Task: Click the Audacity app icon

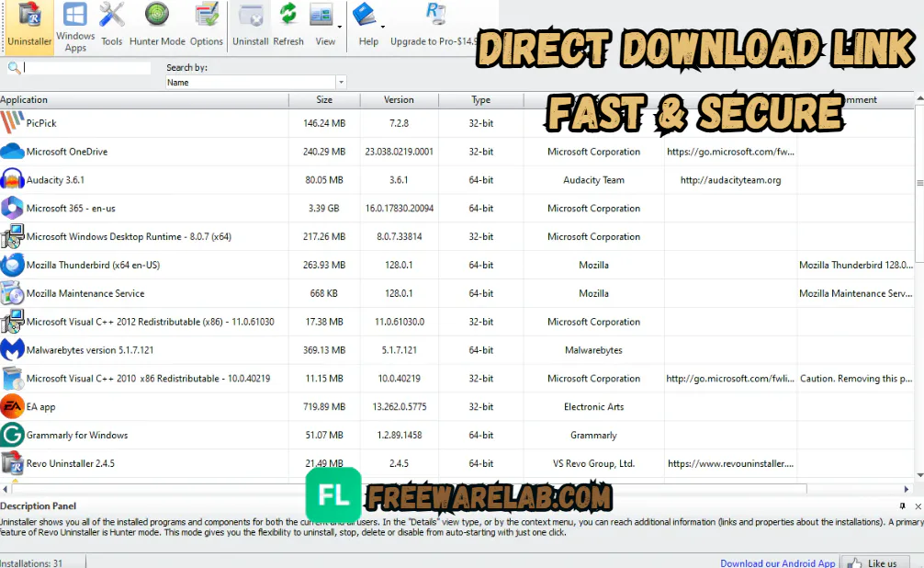Action: point(11,179)
